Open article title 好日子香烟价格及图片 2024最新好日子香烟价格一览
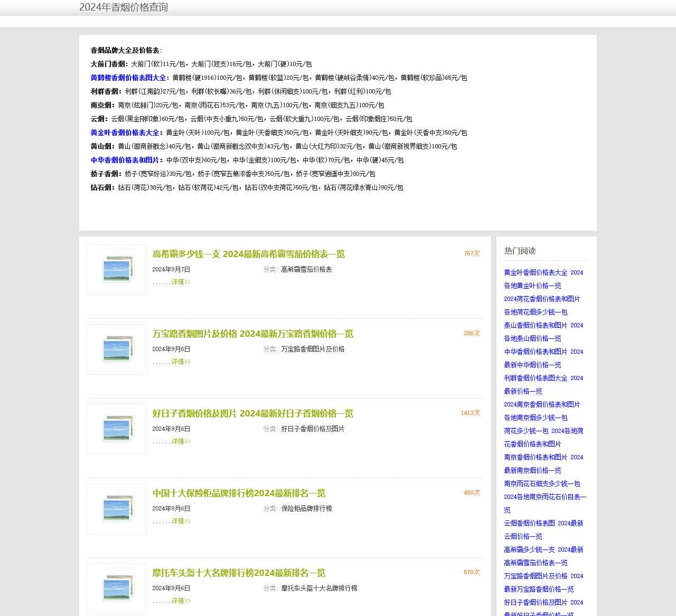Screen dimensions: 676x616 coord(253,413)
